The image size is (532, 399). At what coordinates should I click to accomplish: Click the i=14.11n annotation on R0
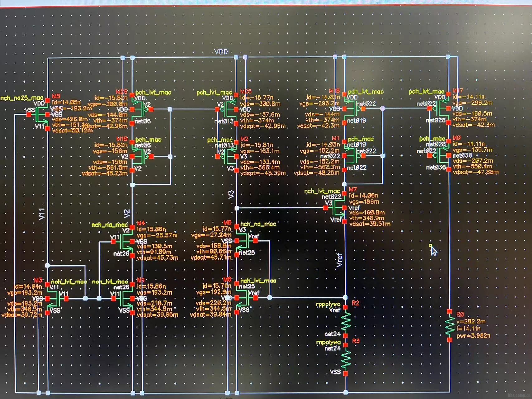[x=468, y=328]
